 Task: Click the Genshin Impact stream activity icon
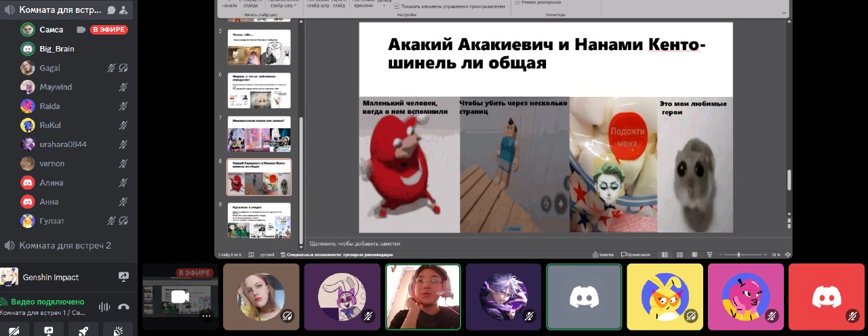(123, 277)
